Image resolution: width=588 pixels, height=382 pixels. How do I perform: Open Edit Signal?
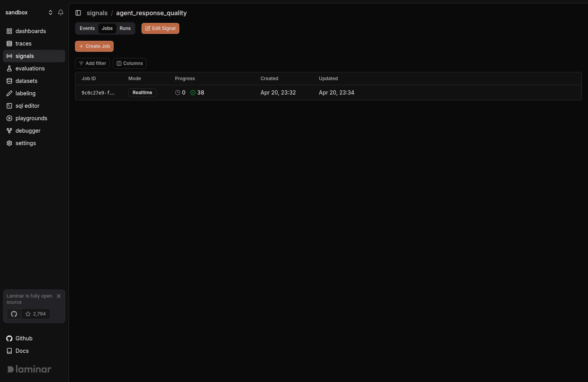(x=160, y=28)
